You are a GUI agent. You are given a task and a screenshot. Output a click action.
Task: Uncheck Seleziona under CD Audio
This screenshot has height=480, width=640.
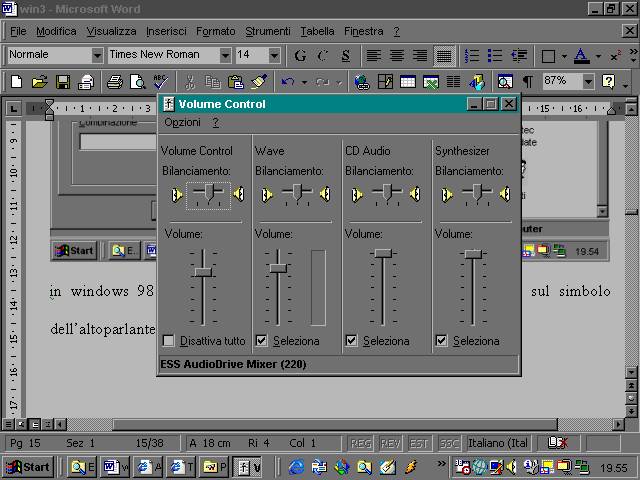point(351,340)
